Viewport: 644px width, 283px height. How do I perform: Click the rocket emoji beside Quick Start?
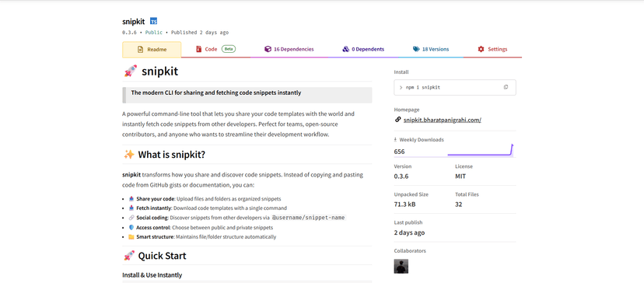129,256
